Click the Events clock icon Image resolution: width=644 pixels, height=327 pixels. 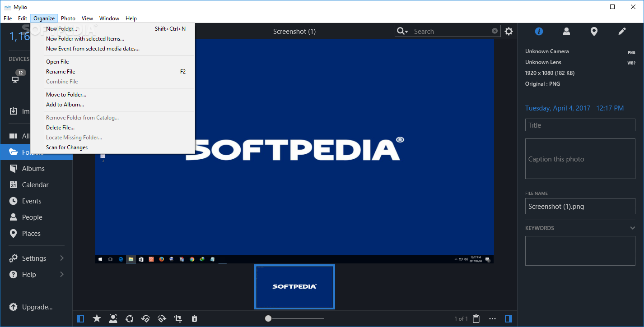coord(14,201)
